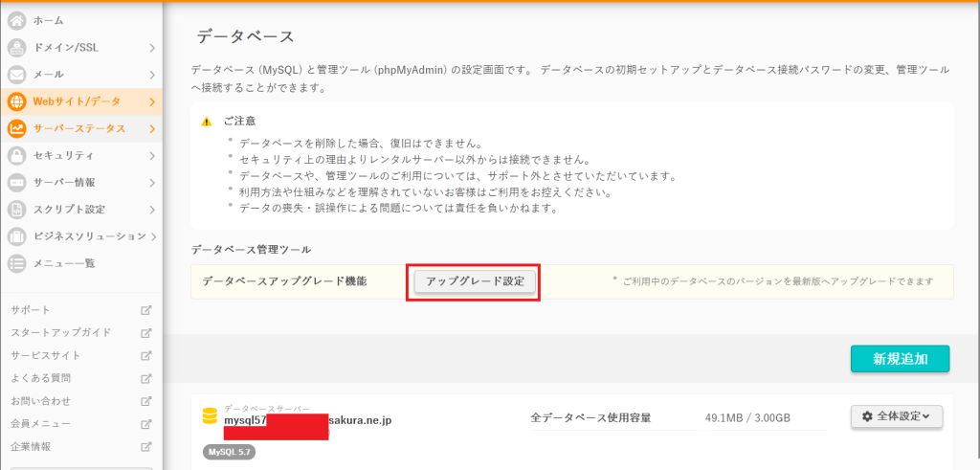Expand the ドメイン/SSL menu chevron
Screen dimensions: 980x470
[152, 47]
